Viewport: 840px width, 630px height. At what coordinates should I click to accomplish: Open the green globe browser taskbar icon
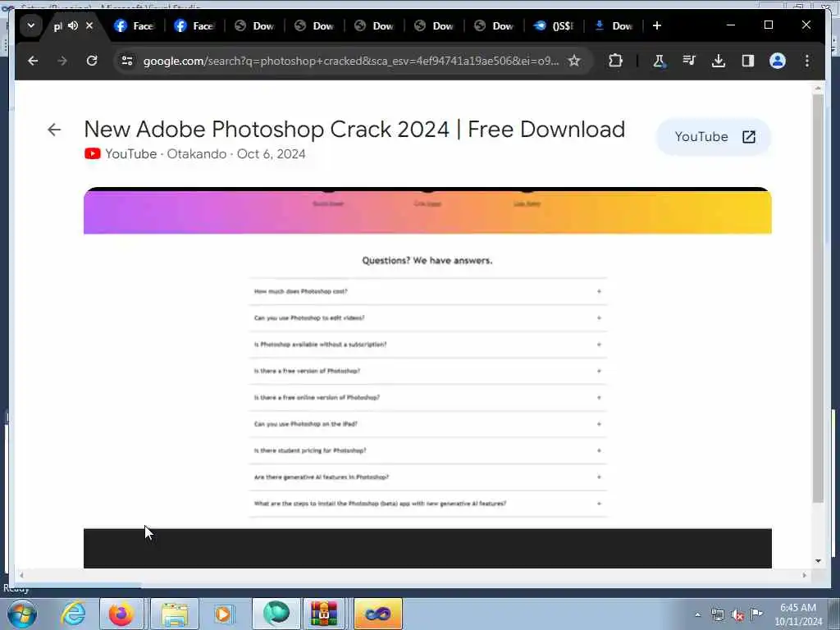(276, 614)
